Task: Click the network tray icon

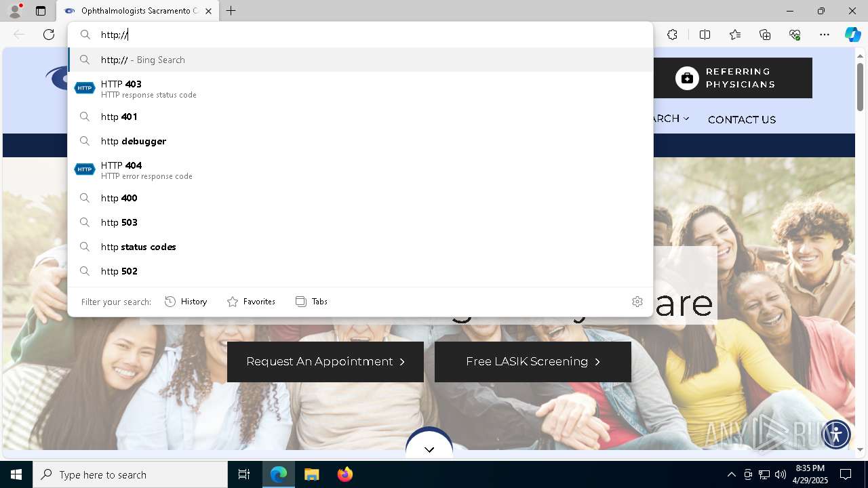Action: (764, 474)
